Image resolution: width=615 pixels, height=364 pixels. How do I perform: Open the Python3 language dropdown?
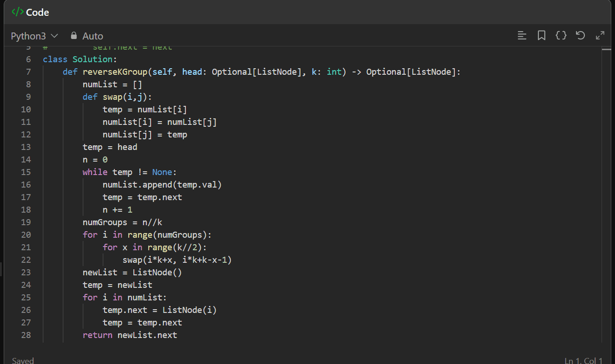pos(34,36)
